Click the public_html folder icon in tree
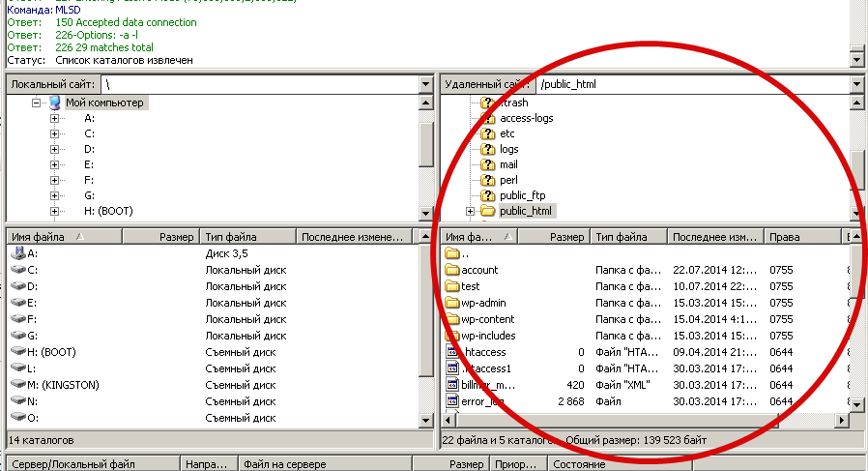 point(487,211)
